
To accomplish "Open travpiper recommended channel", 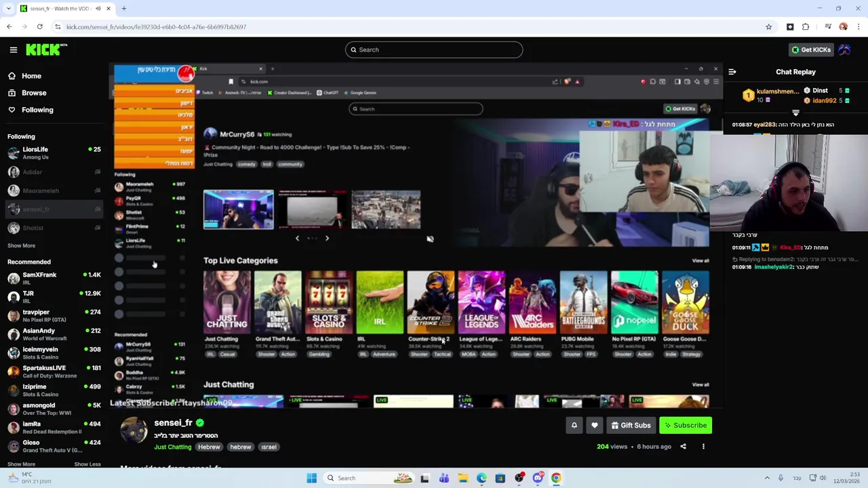I will [x=54, y=315].
